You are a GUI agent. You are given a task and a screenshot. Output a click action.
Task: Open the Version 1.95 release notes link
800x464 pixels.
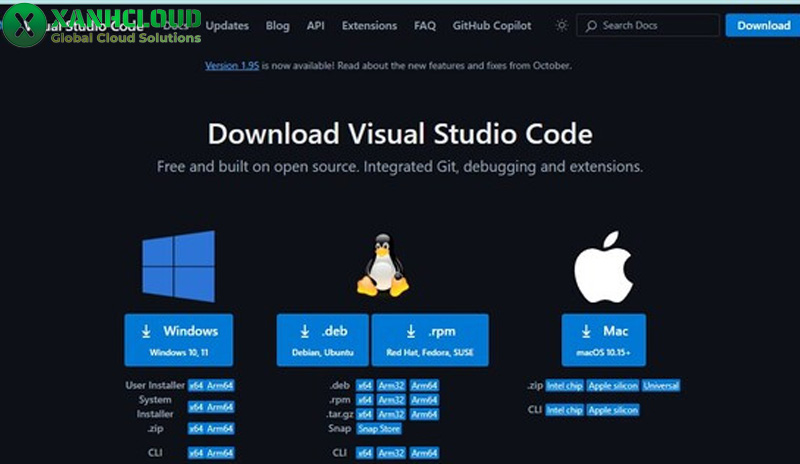(232, 65)
